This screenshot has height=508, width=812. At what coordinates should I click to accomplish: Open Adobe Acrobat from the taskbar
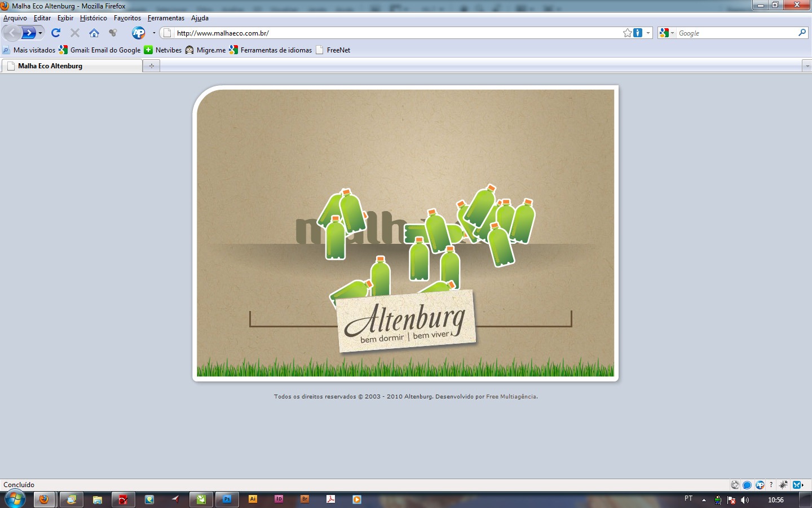[330, 500]
